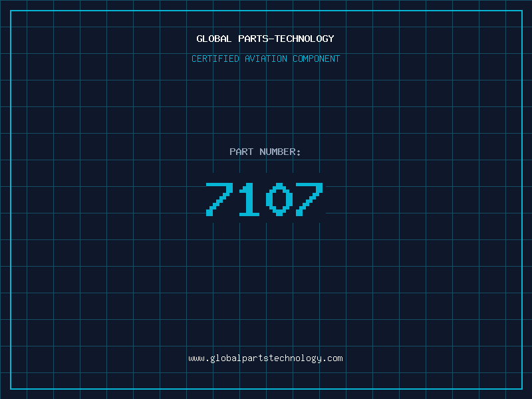The width and height of the screenshot is (532, 399).
Task: Select the CERTIFIED AVIATION COMPONENT subtitle
Action: (265, 59)
